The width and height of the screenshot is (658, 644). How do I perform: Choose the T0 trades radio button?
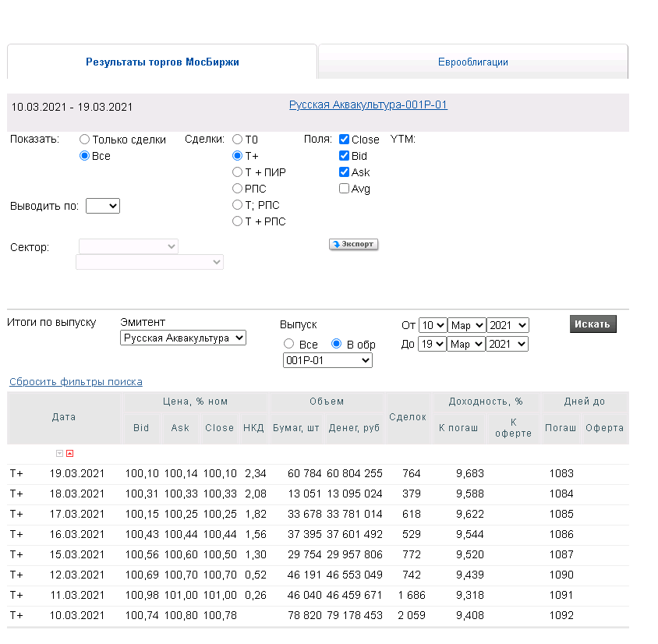(x=237, y=140)
